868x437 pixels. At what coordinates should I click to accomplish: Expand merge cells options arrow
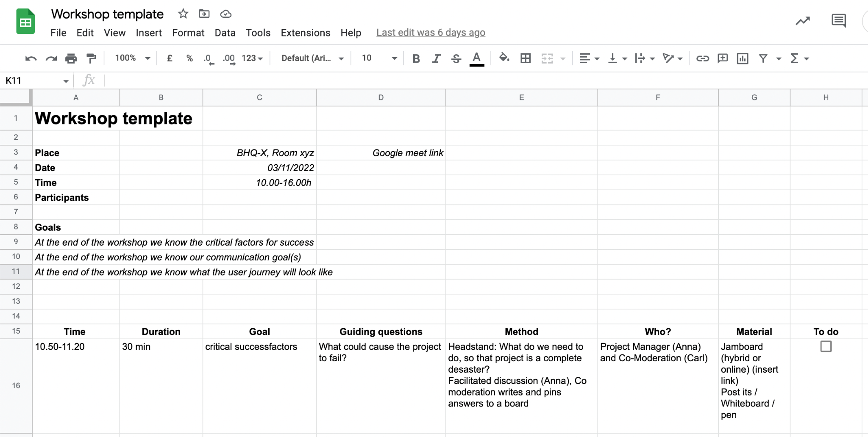point(563,58)
